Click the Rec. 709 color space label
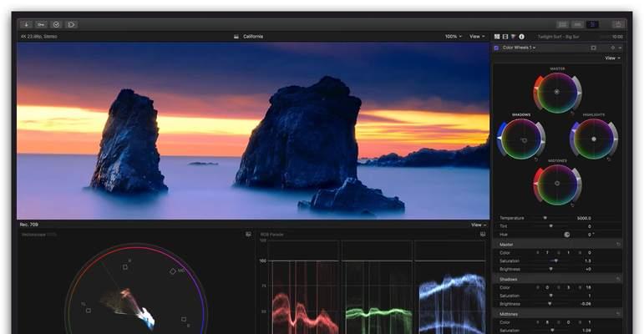 click(28, 225)
